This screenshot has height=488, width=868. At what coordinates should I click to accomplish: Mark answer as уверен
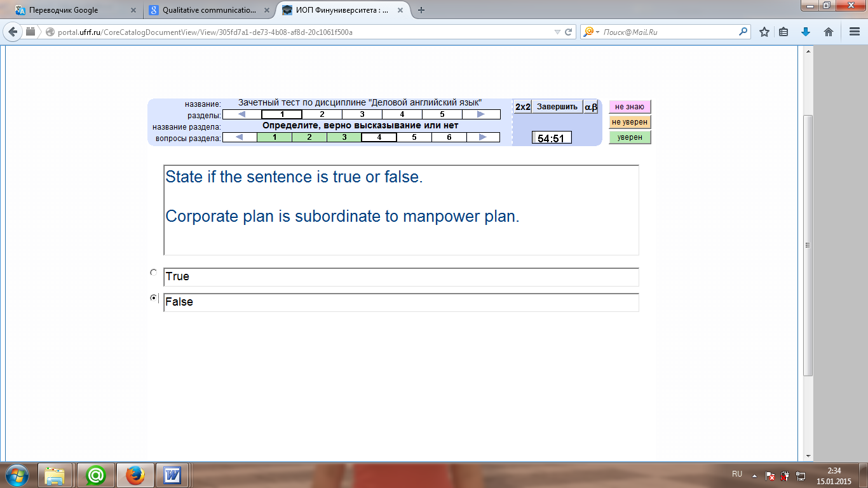click(630, 137)
